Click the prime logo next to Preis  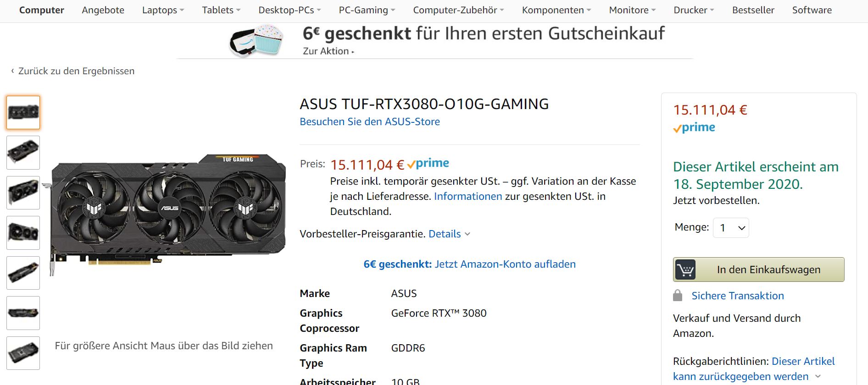pos(428,164)
